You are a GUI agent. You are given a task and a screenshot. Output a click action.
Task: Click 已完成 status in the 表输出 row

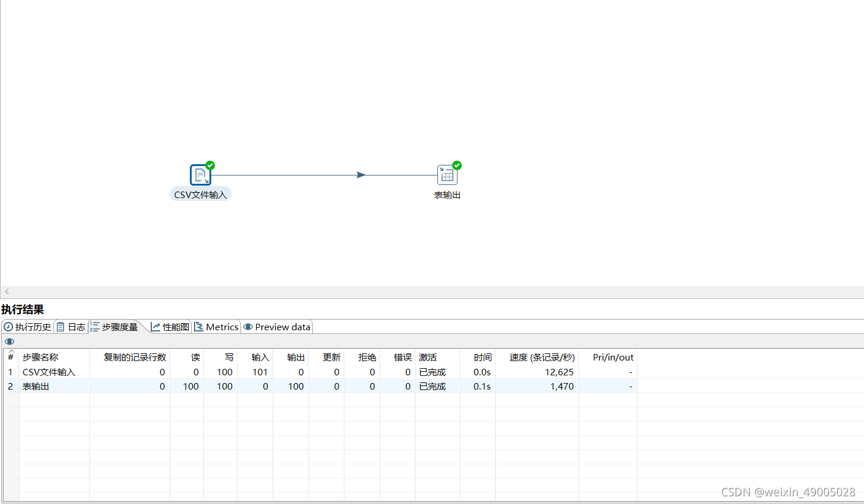(x=432, y=386)
